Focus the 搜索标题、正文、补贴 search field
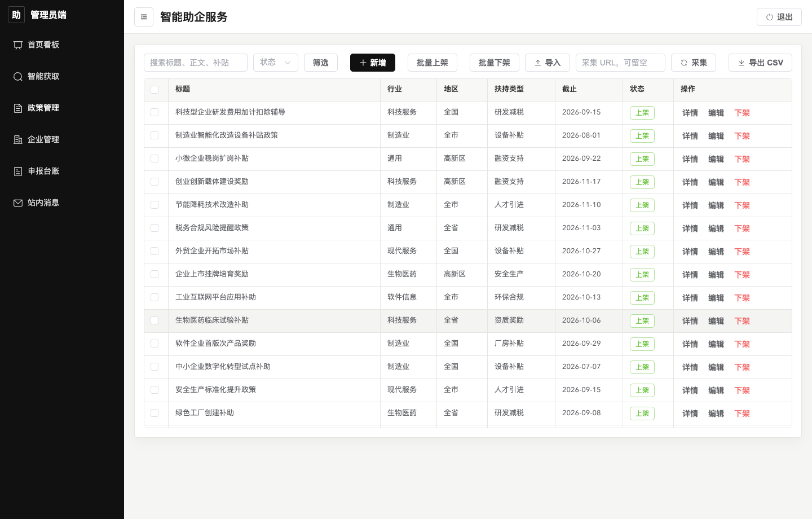This screenshot has height=519, width=812. pos(196,63)
